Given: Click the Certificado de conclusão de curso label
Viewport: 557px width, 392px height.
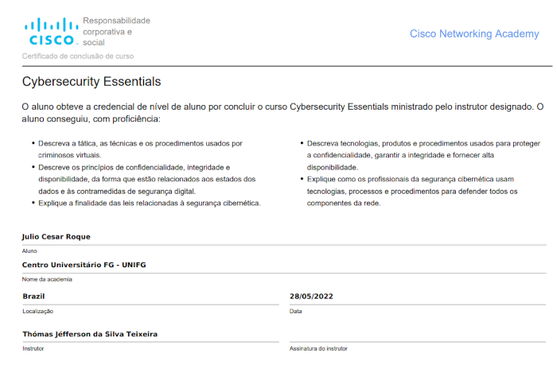Looking at the screenshot, I should (x=78, y=56).
